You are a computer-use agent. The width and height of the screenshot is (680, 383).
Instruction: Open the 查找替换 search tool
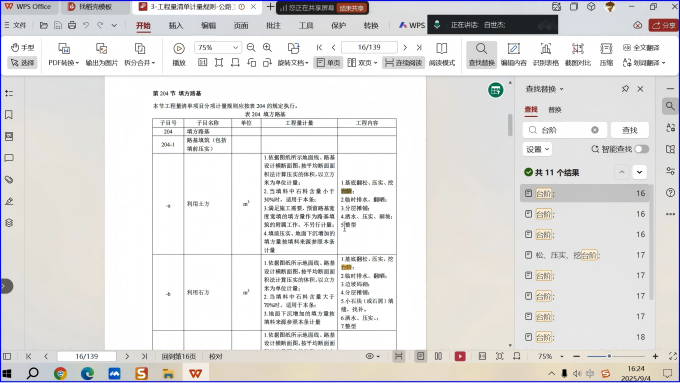coord(481,54)
